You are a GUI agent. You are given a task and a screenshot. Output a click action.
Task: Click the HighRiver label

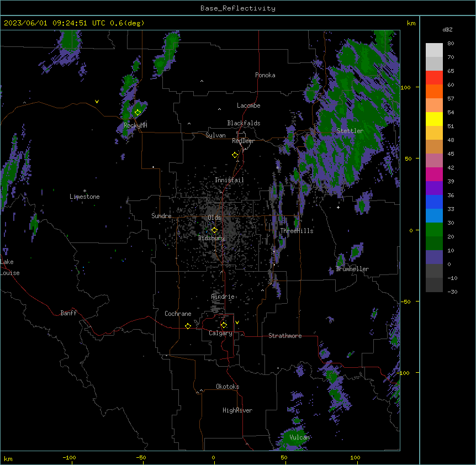[x=237, y=410]
